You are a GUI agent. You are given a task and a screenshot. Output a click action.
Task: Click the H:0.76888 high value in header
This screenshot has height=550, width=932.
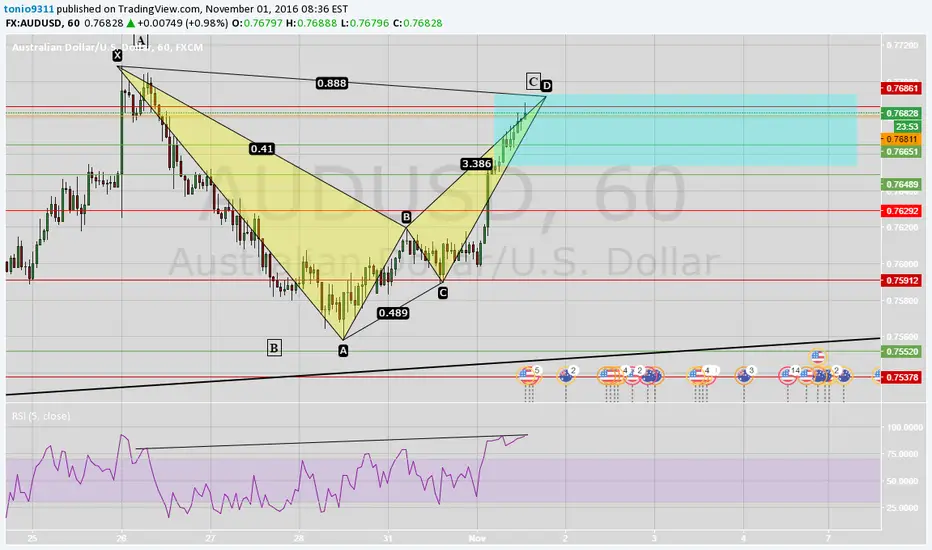pos(311,23)
